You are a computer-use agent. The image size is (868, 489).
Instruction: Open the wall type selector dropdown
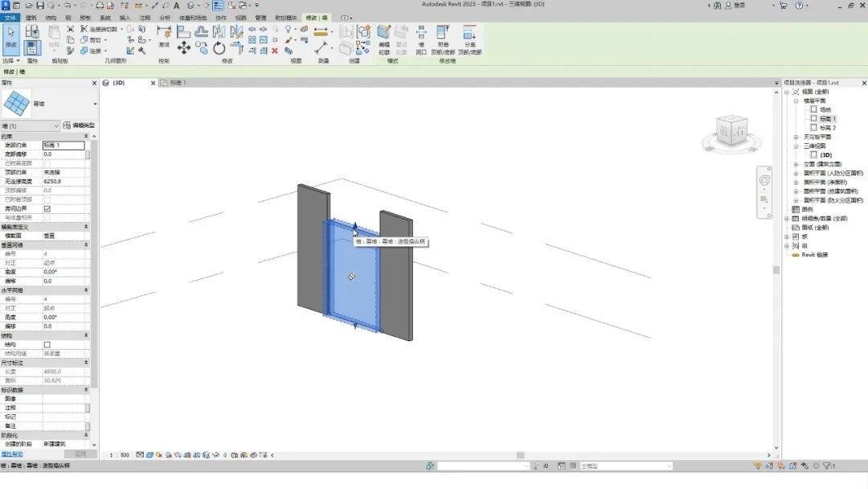95,104
